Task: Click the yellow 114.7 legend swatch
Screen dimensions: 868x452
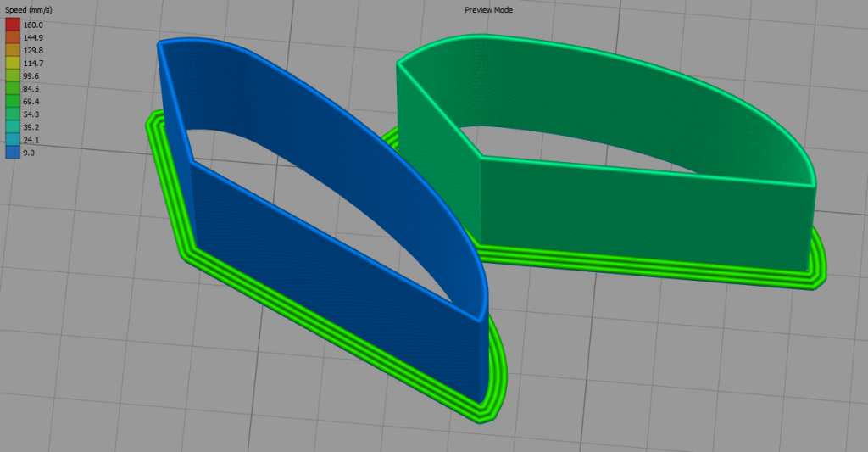Action: (x=13, y=63)
